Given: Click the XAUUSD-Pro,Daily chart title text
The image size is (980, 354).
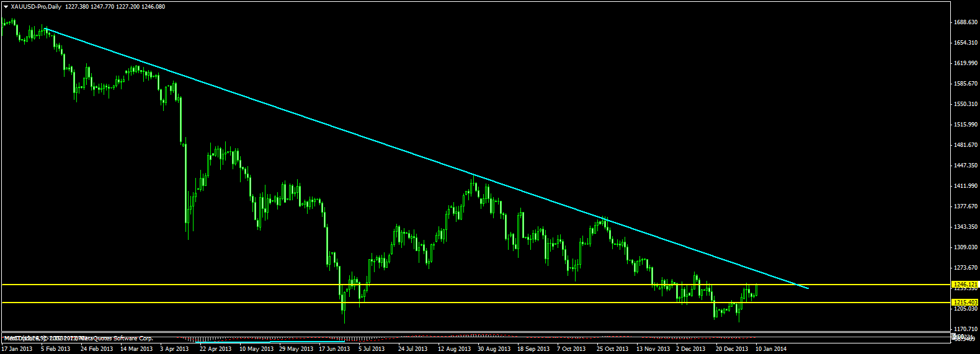Looking at the screenshot, I should [36, 7].
